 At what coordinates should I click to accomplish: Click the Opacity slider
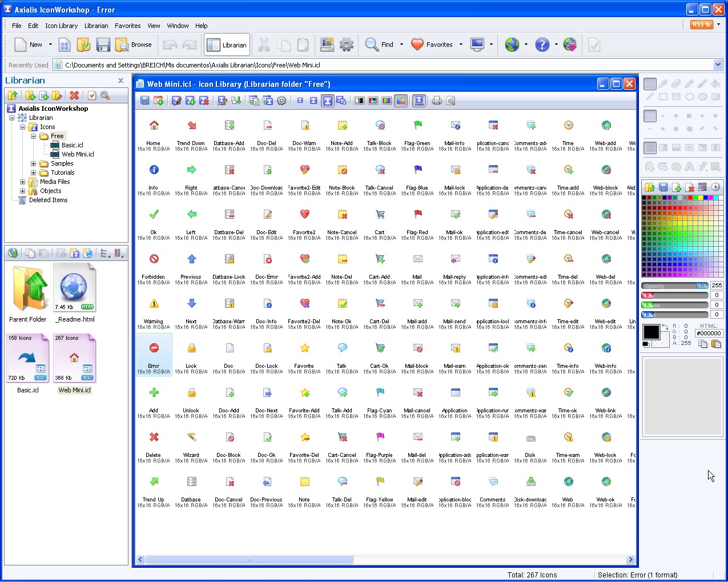[674, 286]
